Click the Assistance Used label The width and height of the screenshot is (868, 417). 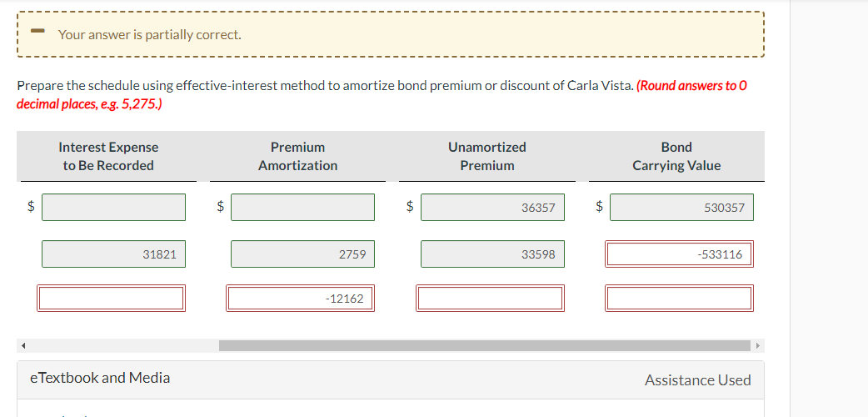click(697, 380)
